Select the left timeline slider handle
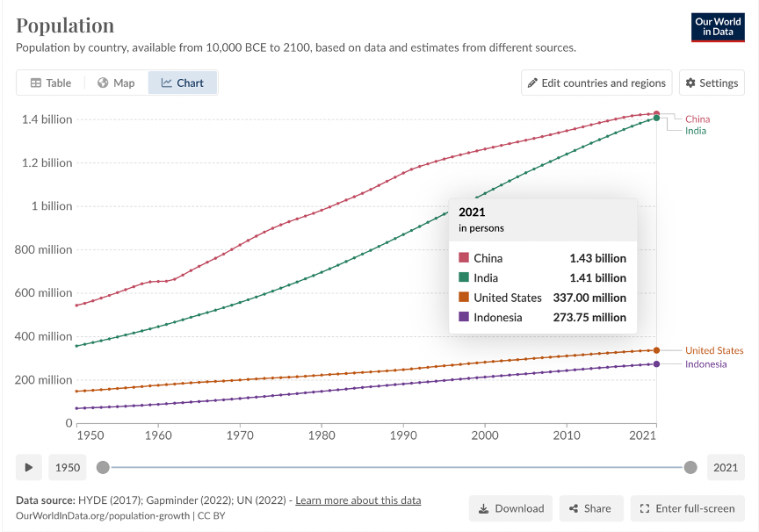This screenshot has width=759, height=532. (x=103, y=467)
